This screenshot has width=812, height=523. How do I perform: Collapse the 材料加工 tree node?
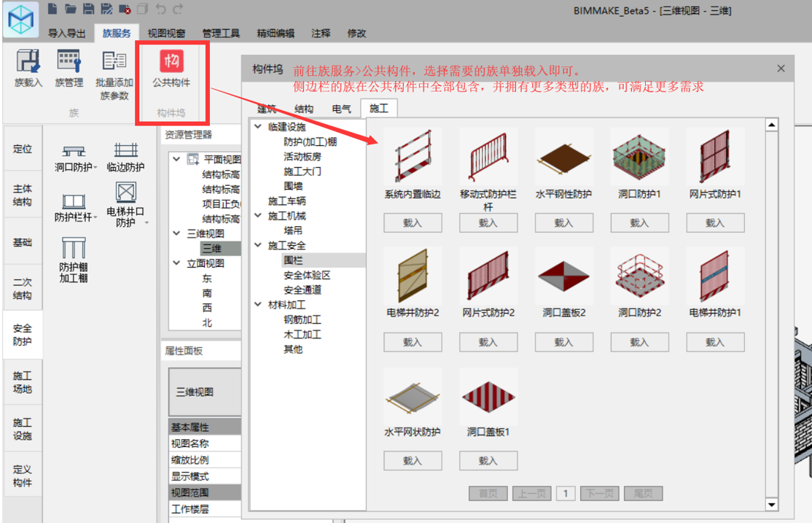[258, 304]
